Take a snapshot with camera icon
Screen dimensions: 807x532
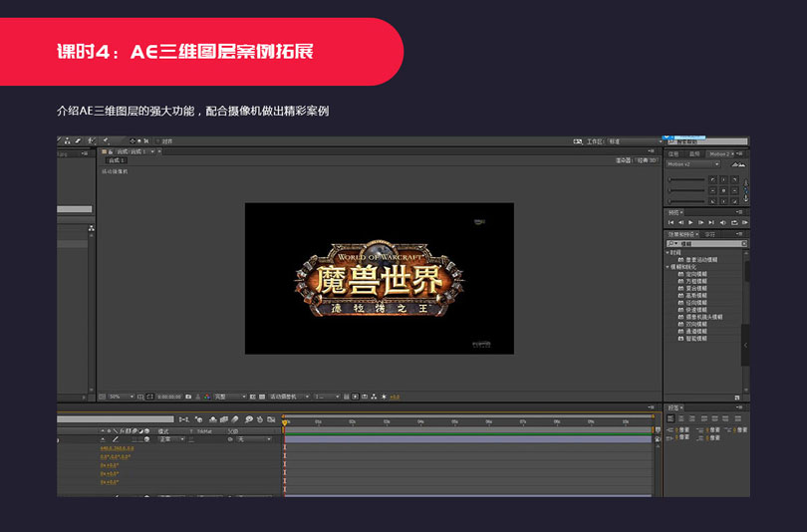[188, 397]
